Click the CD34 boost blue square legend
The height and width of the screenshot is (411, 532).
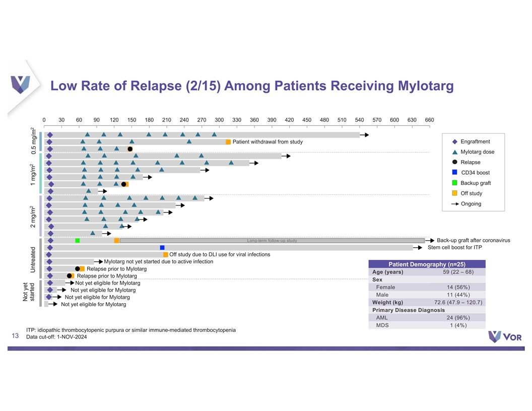454,172
